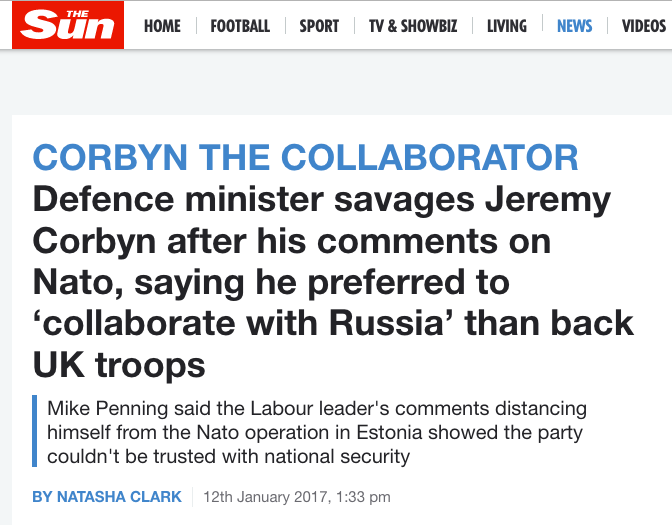The width and height of the screenshot is (672, 525).
Task: Click the phrase national security in standfirst
Action: click(x=337, y=456)
